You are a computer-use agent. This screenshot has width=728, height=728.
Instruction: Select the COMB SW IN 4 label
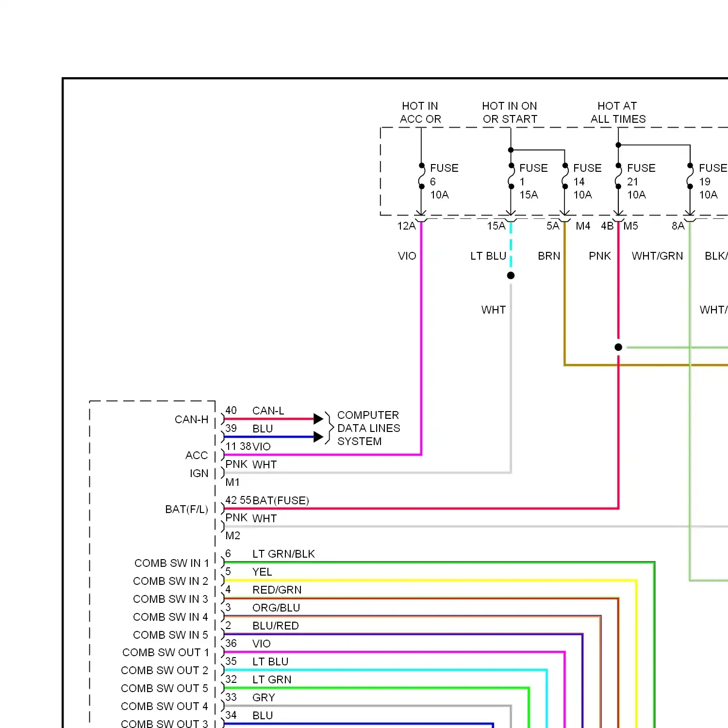[x=170, y=617]
